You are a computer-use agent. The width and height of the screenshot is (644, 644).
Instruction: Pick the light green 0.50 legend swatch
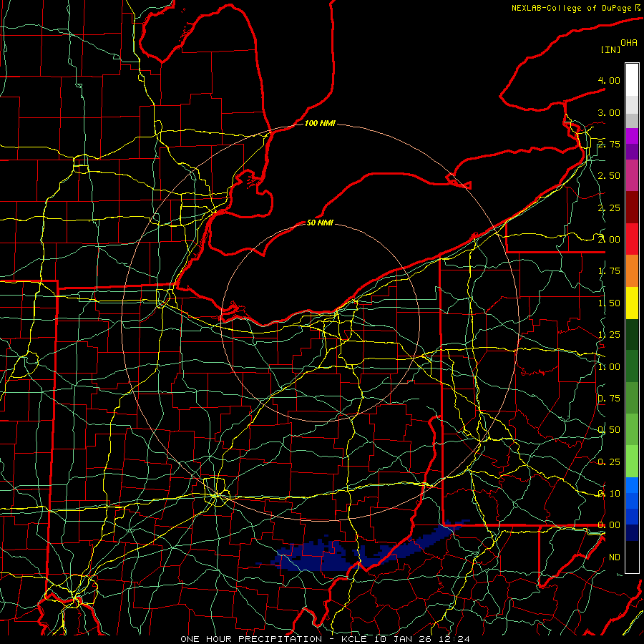[632, 429]
